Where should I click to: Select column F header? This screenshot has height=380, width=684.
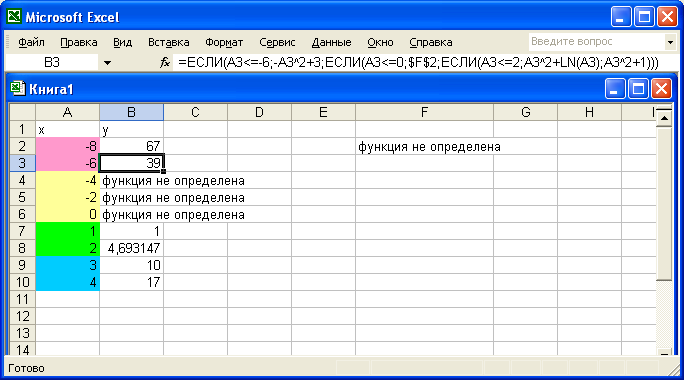(x=424, y=113)
